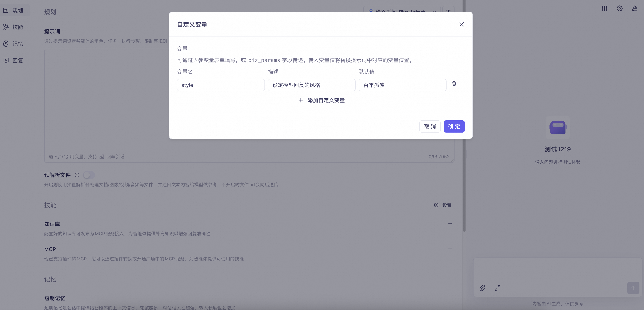Enable the 预解析文件 toggle

(89, 175)
